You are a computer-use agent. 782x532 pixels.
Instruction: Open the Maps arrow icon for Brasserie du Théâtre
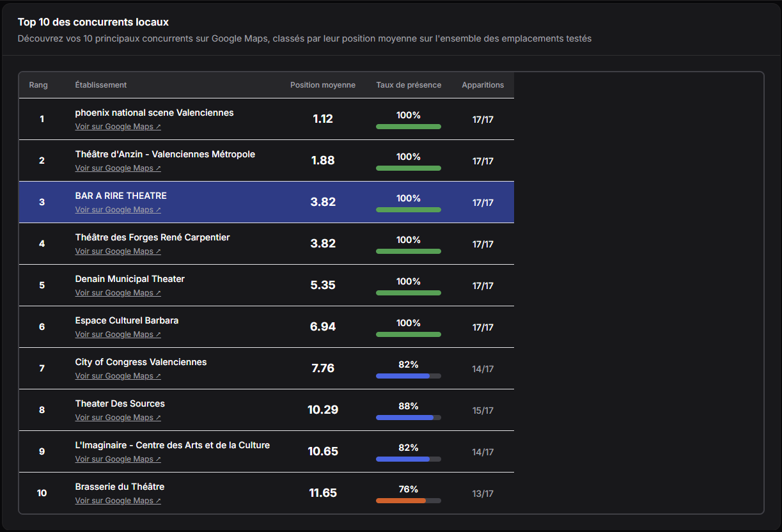click(158, 500)
